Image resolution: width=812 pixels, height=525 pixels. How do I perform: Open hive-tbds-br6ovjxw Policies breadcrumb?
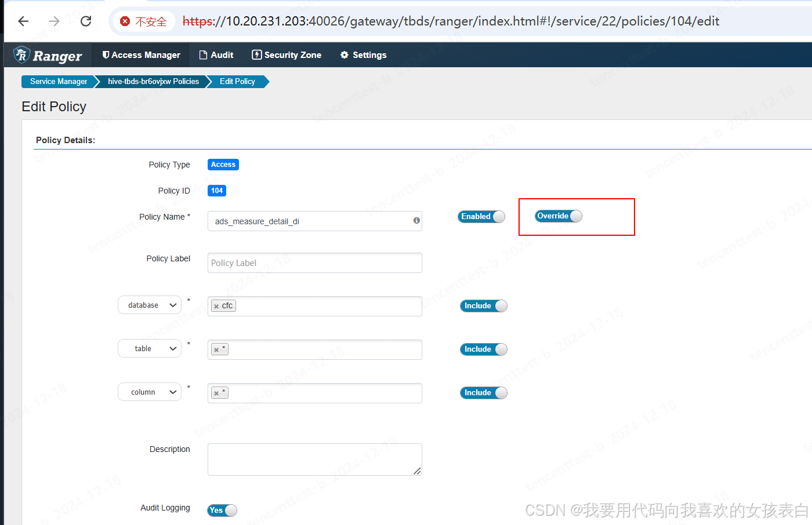click(x=153, y=82)
